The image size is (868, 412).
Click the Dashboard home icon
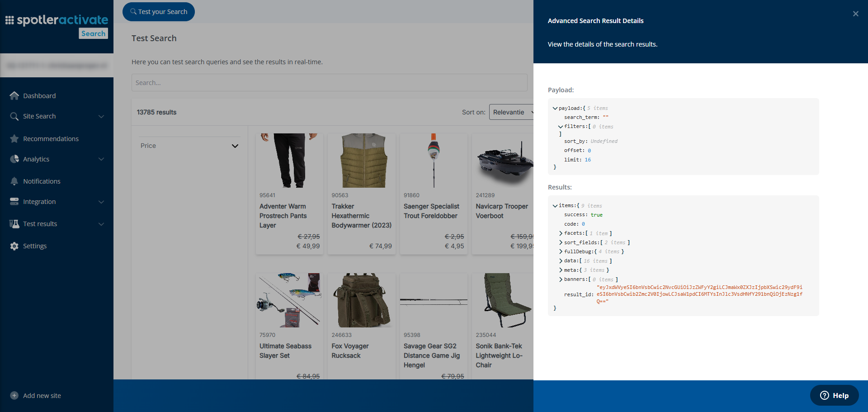click(x=14, y=96)
